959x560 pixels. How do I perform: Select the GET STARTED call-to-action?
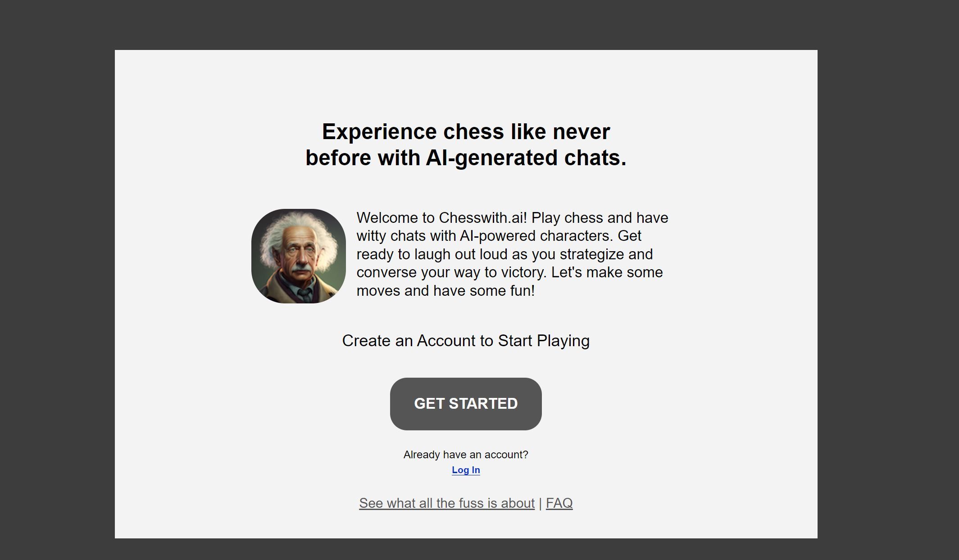coord(465,403)
